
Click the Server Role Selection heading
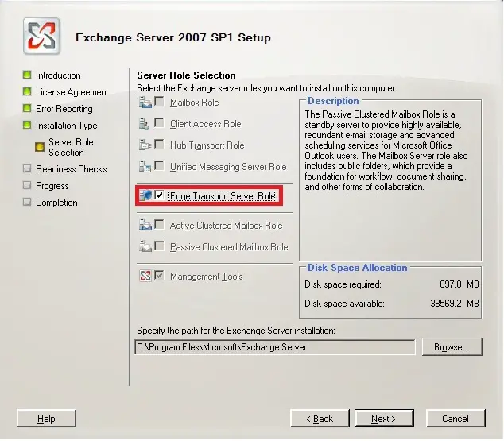(187, 75)
